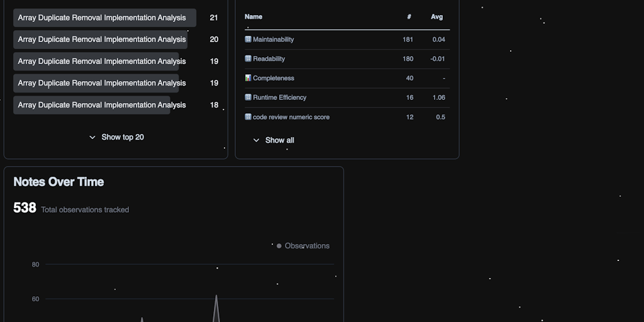Viewport: 644px width, 322px height.
Task: Click the code review score average 0.5
Action: (440, 117)
